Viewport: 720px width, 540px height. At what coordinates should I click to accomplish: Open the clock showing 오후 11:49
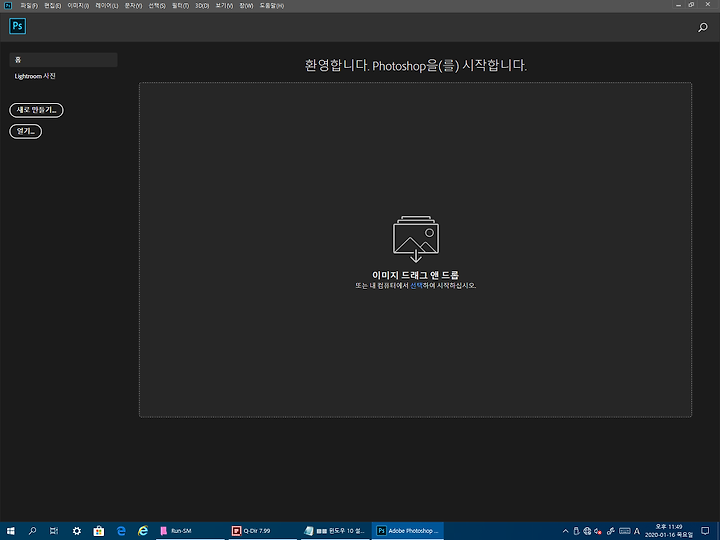pos(669,531)
